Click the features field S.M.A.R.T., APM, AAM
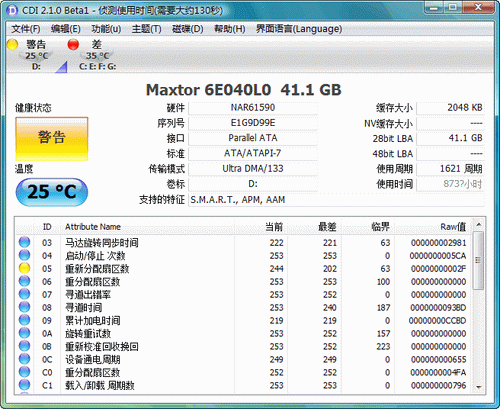The width and height of the screenshot is (500, 409). coord(336,200)
